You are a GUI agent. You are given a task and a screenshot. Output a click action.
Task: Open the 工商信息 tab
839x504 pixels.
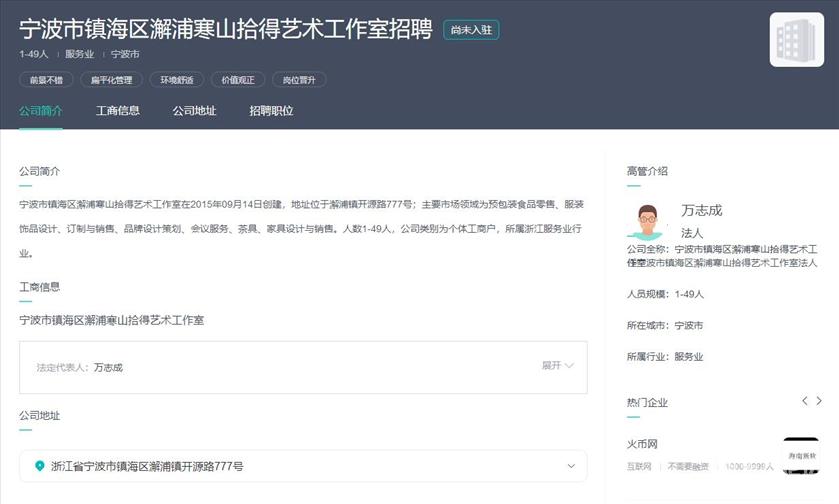pos(117,111)
